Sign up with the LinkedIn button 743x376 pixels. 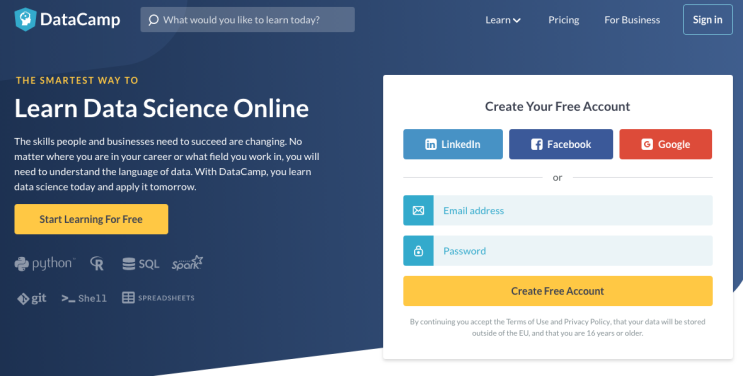(453, 144)
